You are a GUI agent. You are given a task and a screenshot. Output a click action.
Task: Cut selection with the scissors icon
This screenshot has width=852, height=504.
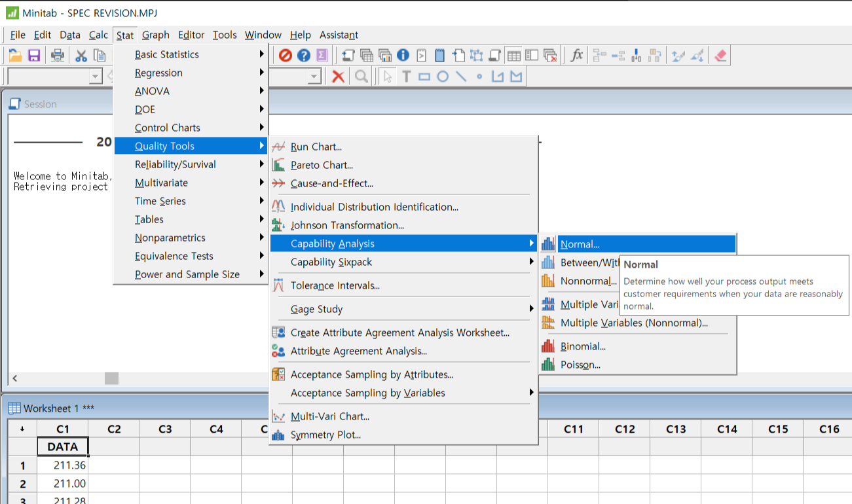pos(81,56)
